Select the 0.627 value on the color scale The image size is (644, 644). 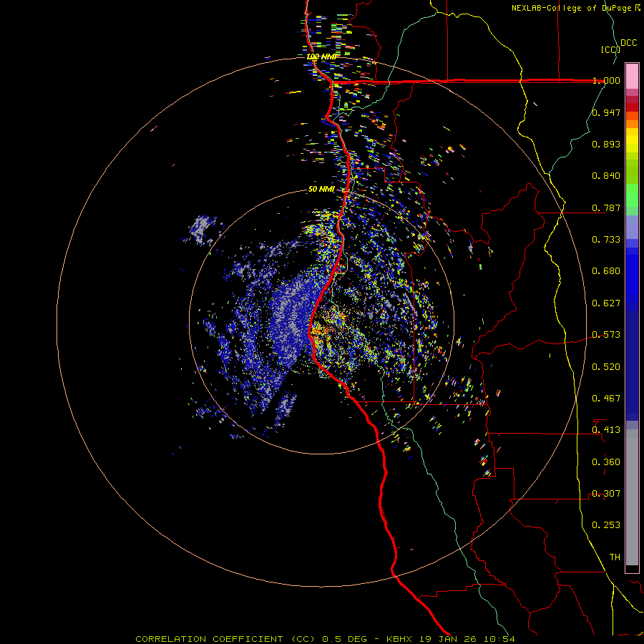tap(606, 303)
